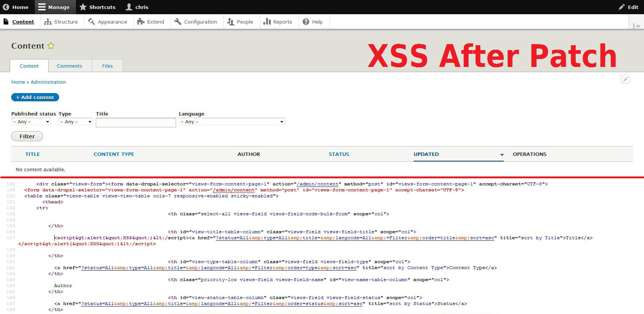Add Content page to shortcuts star
The height and width of the screenshot is (314, 644).
pyautogui.click(x=51, y=46)
